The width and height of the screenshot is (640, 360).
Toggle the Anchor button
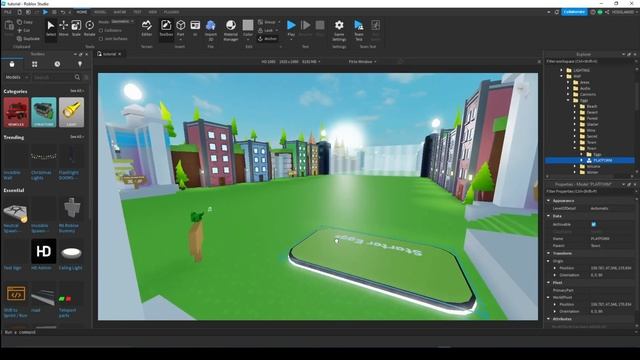click(x=268, y=39)
